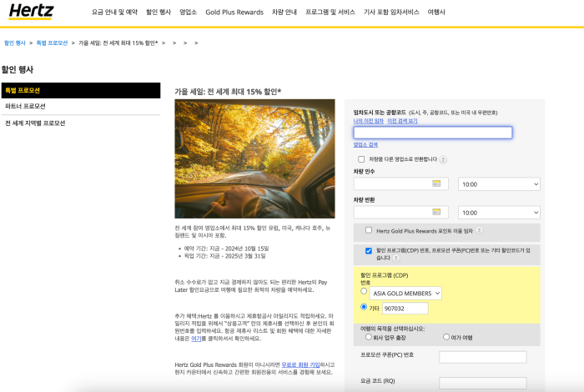Click the 예약 기간 bullet text
The image size is (584, 392).
(226, 249)
